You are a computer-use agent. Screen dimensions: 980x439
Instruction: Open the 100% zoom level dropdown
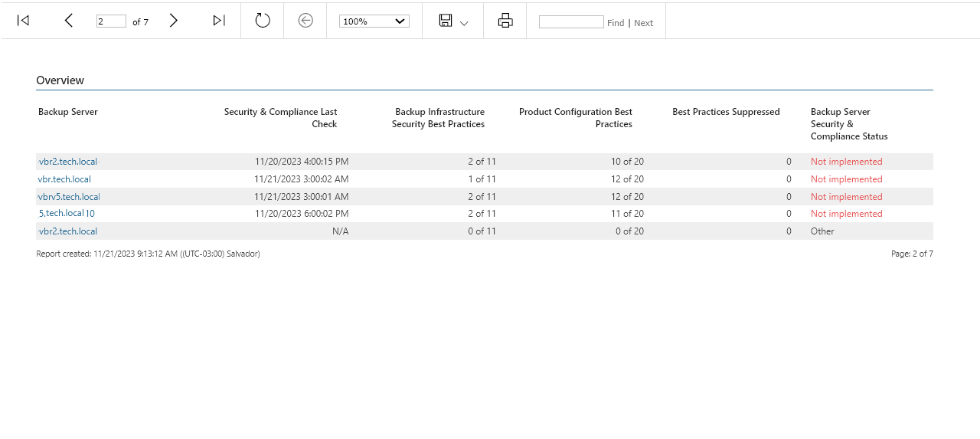click(x=374, y=21)
